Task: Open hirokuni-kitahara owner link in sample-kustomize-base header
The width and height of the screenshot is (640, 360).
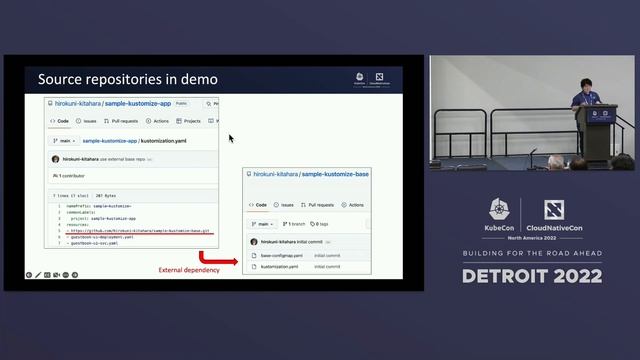Action: tap(276, 174)
